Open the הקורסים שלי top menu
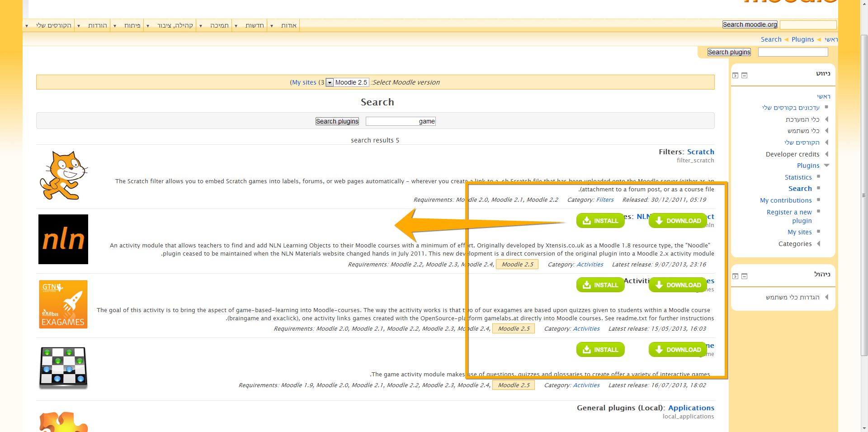Screen dimensions: 868x432 [49, 25]
